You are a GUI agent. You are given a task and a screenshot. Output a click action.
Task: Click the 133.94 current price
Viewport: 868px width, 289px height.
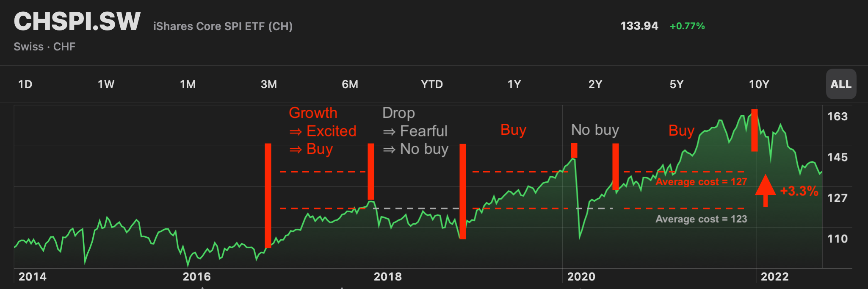coord(639,26)
